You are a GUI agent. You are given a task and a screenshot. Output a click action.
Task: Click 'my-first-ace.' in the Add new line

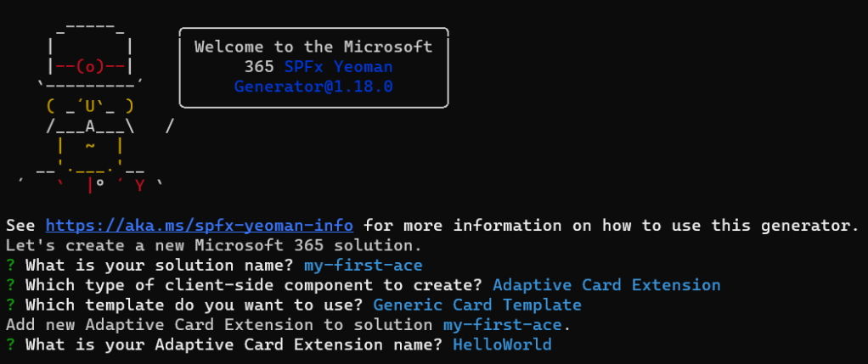(506, 325)
